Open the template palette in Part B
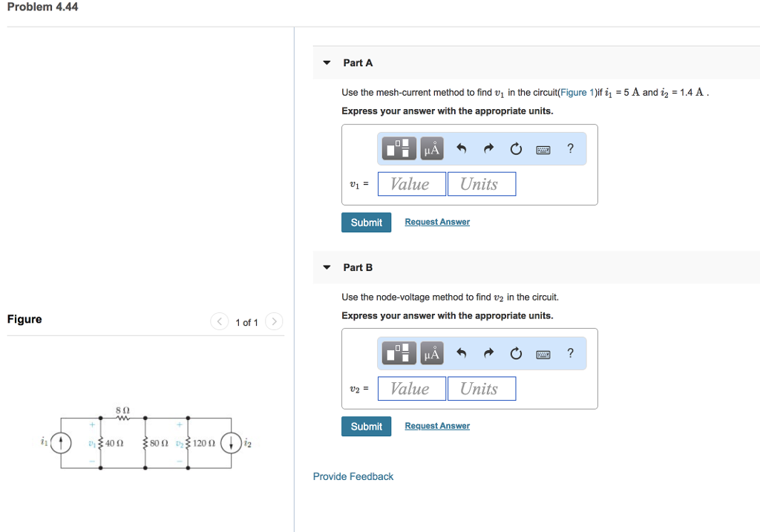This screenshot has width=760, height=532. tap(399, 353)
